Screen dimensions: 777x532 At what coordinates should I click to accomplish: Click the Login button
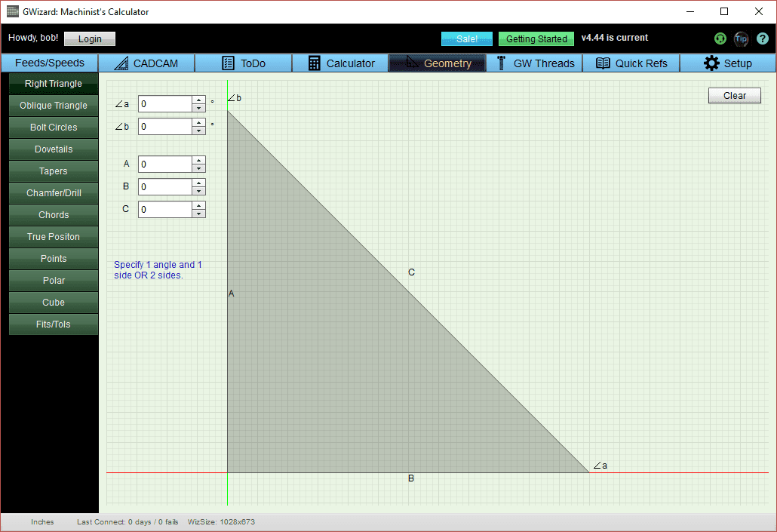click(x=89, y=38)
